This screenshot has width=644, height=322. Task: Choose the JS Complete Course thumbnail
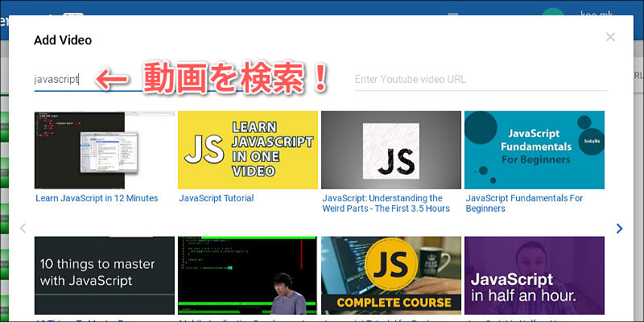tap(391, 275)
